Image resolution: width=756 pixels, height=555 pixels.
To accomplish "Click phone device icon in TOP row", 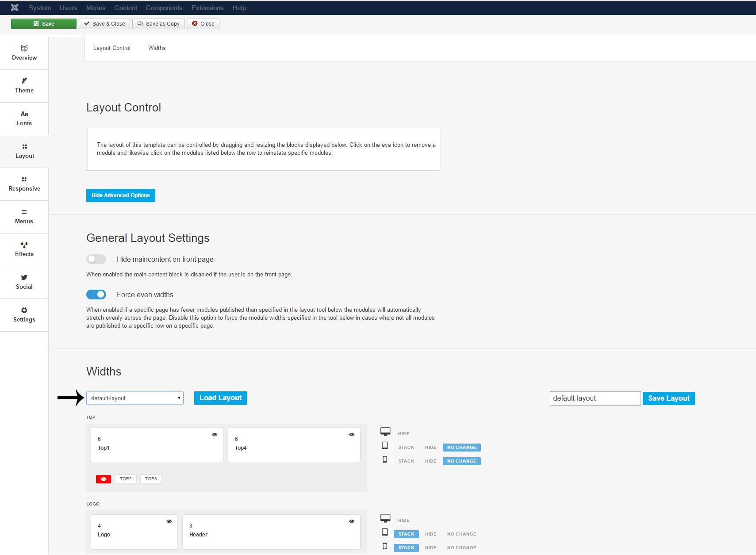I will click(x=385, y=459).
